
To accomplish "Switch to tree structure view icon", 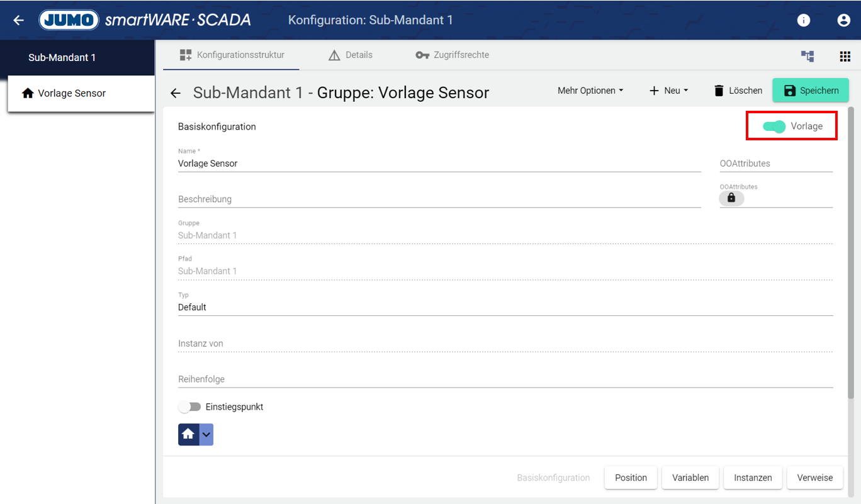I will pos(807,56).
